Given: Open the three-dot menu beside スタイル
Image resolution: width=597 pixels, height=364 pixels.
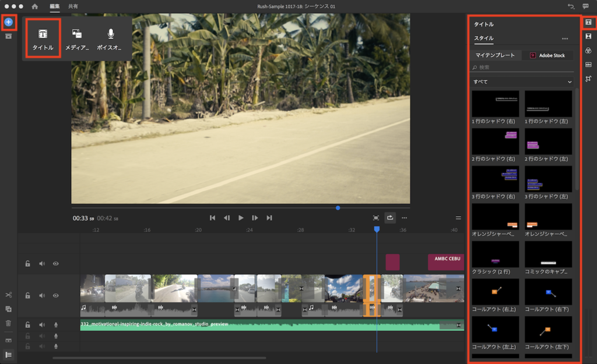Looking at the screenshot, I should (564, 39).
